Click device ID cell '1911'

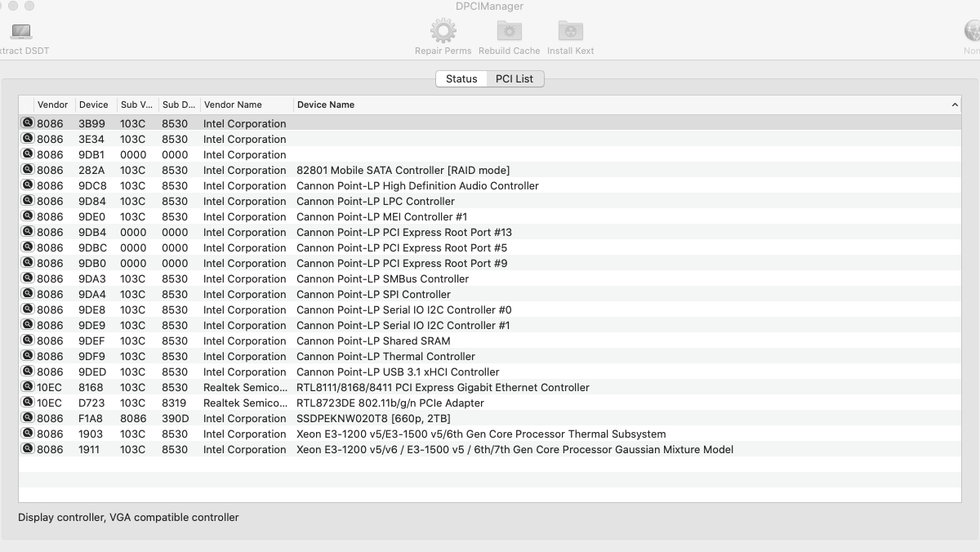(90, 449)
